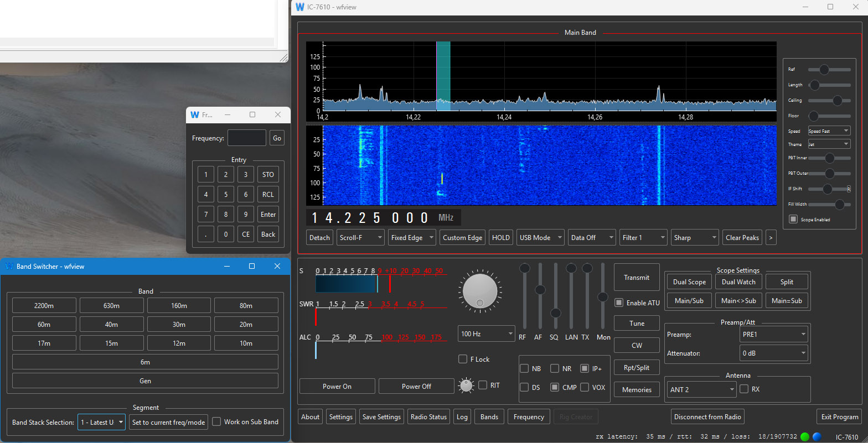Enable the VOX checkbox
The width and height of the screenshot is (868, 443).
585,387
